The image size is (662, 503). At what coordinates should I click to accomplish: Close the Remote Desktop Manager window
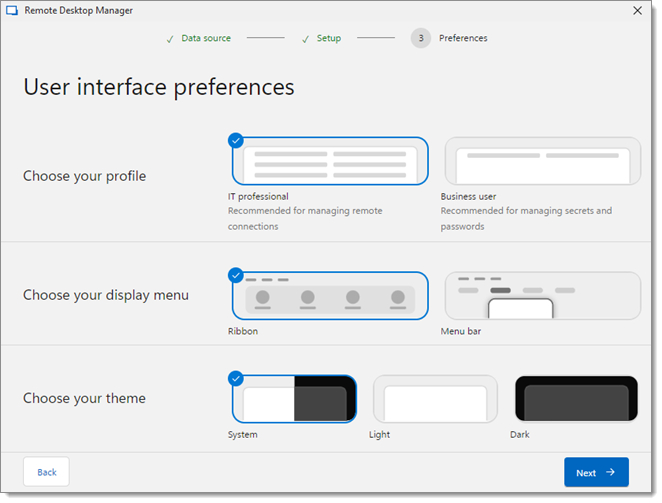point(638,11)
